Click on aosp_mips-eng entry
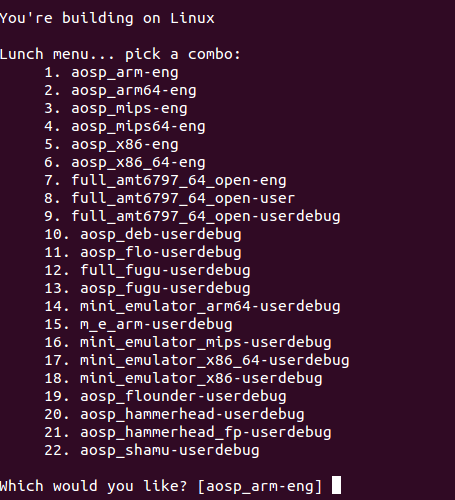This screenshot has height=500, width=455. tap(129, 109)
